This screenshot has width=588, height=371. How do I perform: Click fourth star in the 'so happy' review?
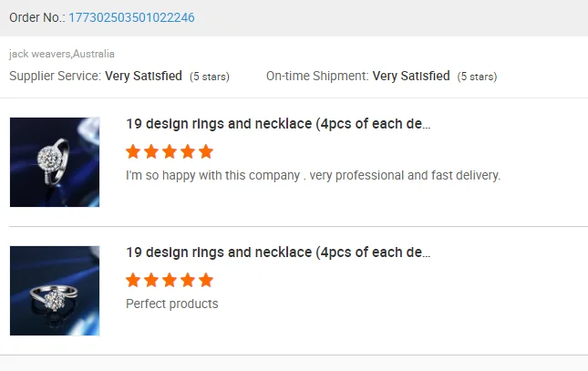pos(188,151)
